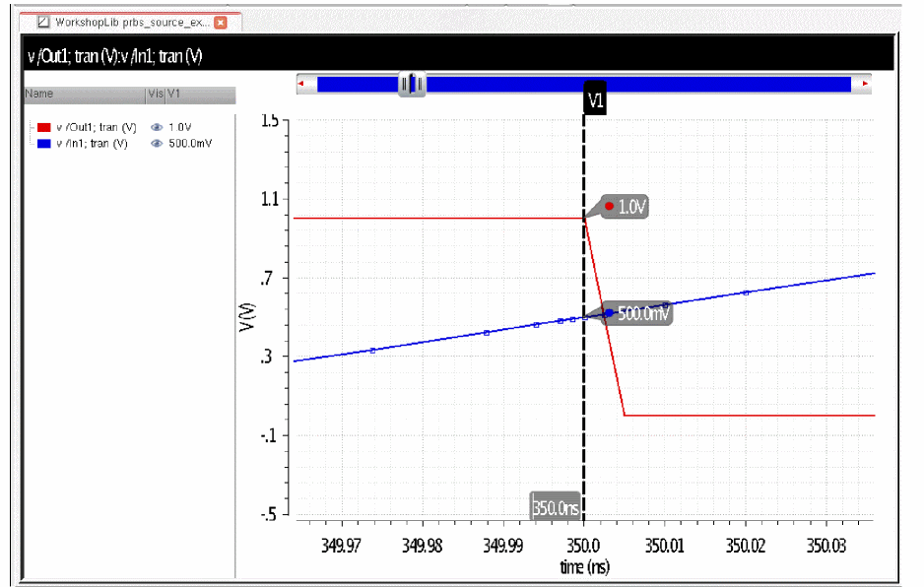
Task: Click the Name column header
Action: (x=85, y=95)
